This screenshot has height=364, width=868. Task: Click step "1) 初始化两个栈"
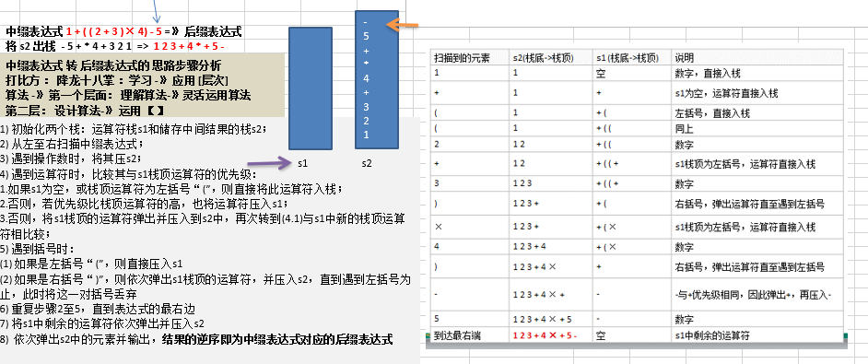134,130
